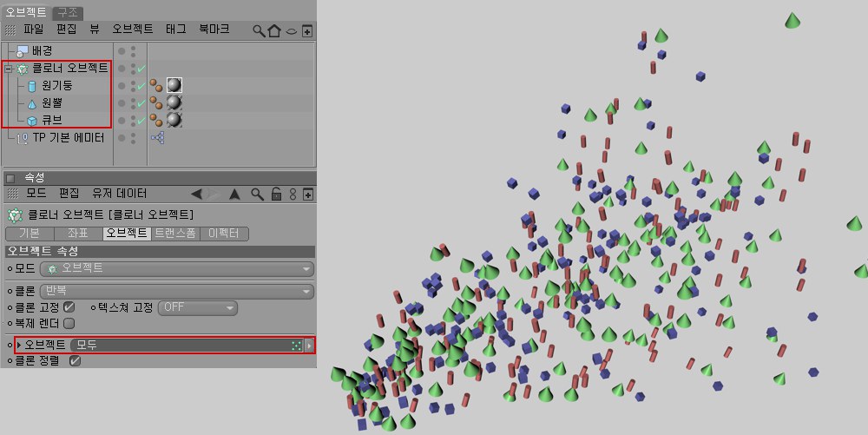The image size is (868, 435).
Task: Open new Object Manager window plus icon
Action: 308,31
